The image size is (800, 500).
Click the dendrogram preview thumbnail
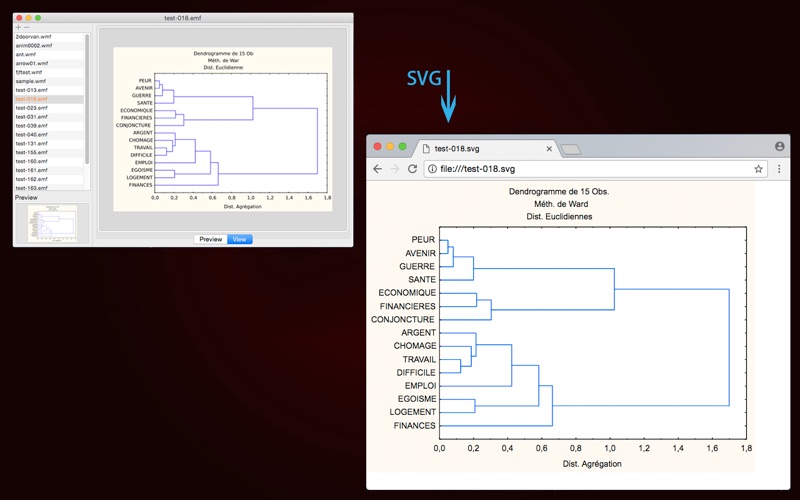pyautogui.click(x=52, y=223)
